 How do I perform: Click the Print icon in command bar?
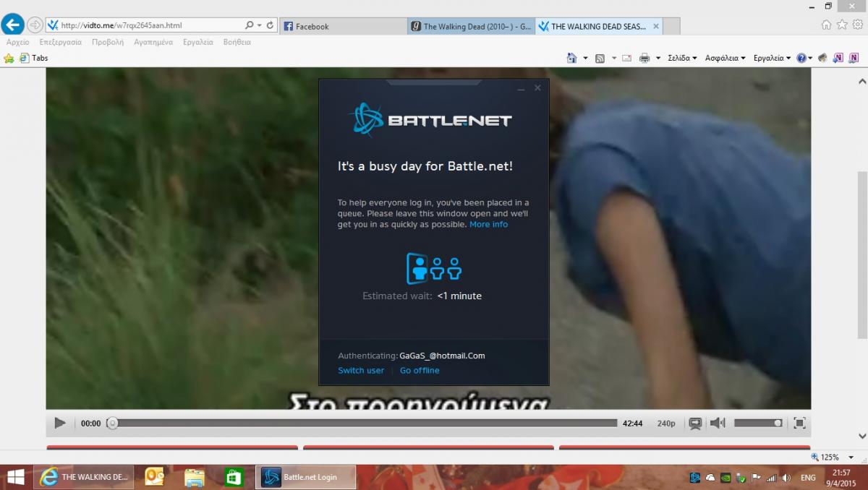tap(644, 58)
